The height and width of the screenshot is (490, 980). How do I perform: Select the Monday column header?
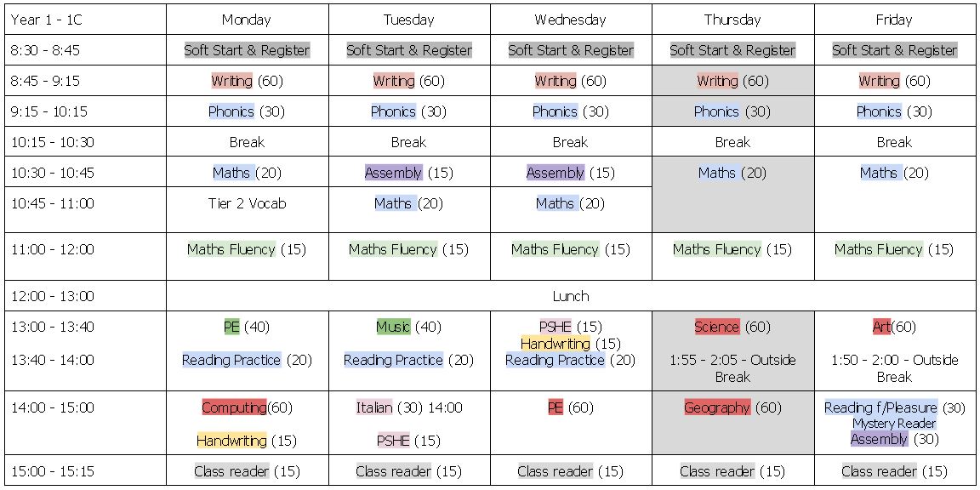[247, 20]
